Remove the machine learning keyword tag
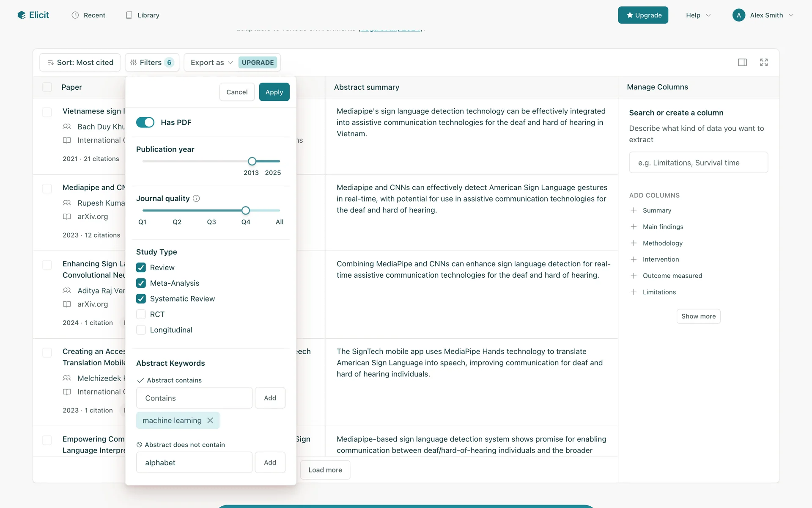 pos(210,420)
